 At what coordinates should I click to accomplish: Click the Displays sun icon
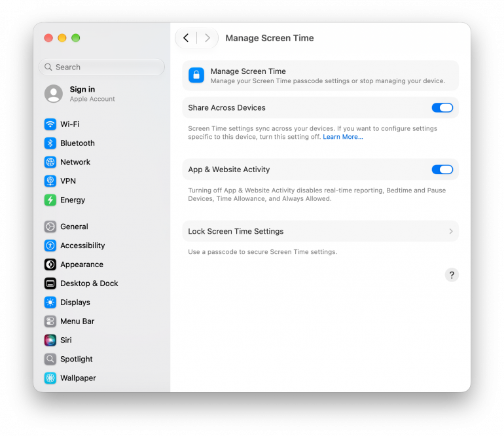(x=50, y=302)
